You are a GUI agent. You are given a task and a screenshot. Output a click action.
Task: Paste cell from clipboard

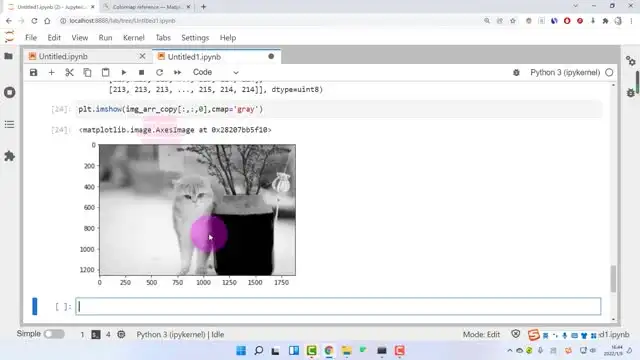click(105, 73)
